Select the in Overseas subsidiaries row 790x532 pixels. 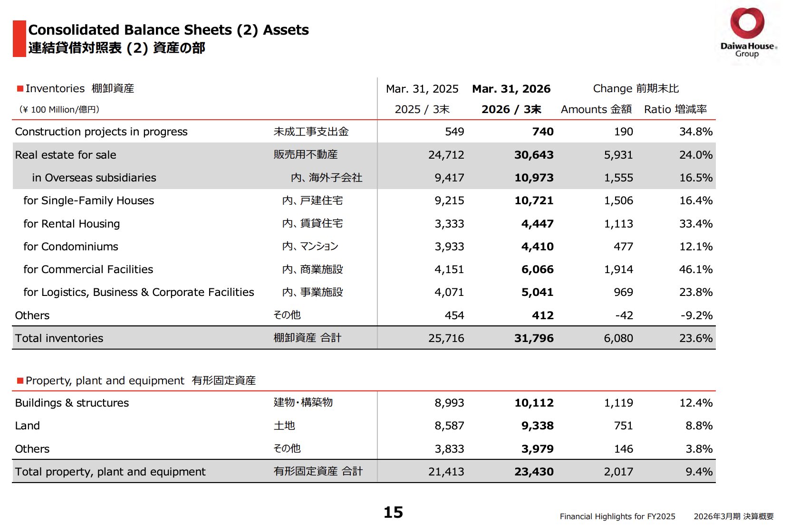[364, 178]
